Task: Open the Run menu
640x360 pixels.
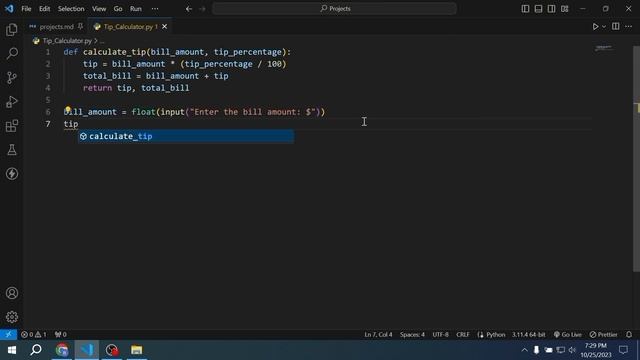Action: [x=136, y=9]
